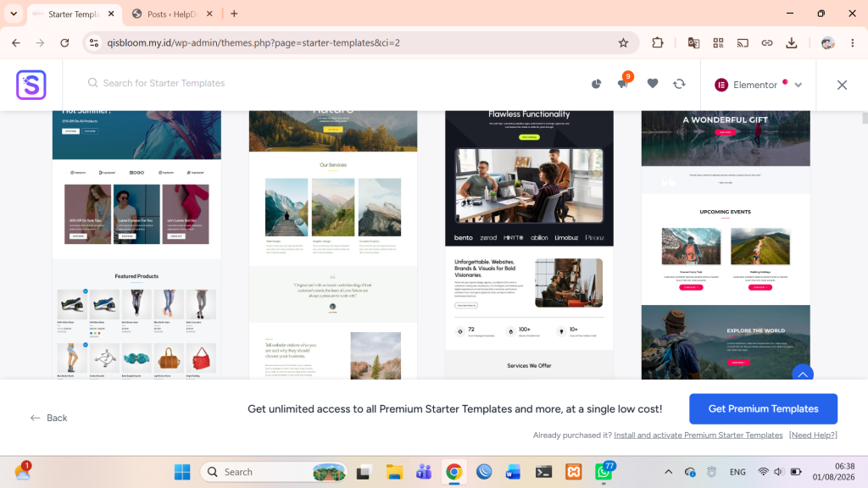The height and width of the screenshot is (488, 868).
Task: Click the cast media icon
Action: pyautogui.click(x=743, y=42)
